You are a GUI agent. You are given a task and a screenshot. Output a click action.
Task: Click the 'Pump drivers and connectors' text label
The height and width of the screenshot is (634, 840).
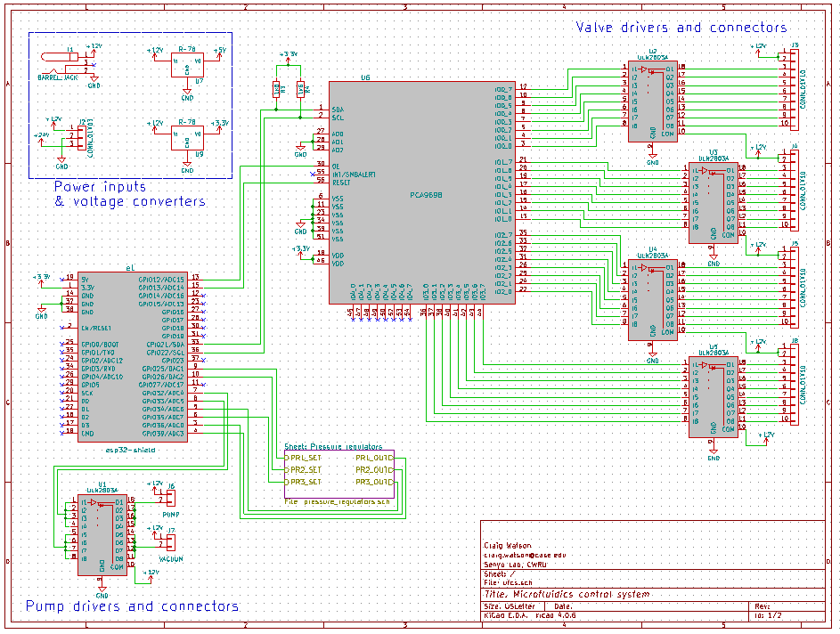click(132, 606)
